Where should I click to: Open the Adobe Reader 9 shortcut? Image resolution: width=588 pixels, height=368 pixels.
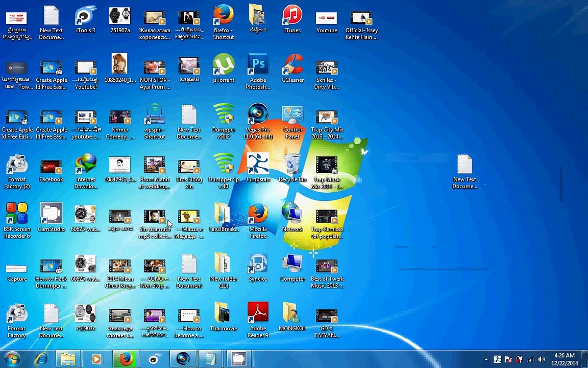258,320
